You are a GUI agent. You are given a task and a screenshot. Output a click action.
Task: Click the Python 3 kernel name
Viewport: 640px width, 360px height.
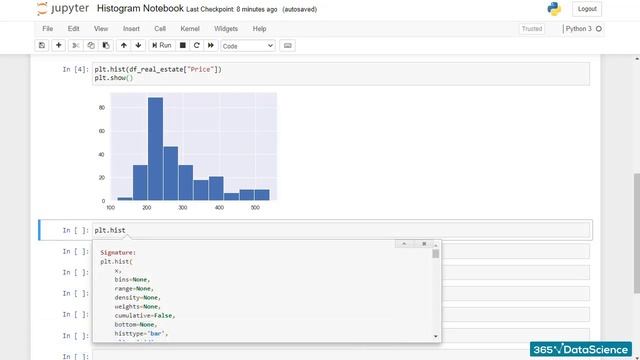578,29
